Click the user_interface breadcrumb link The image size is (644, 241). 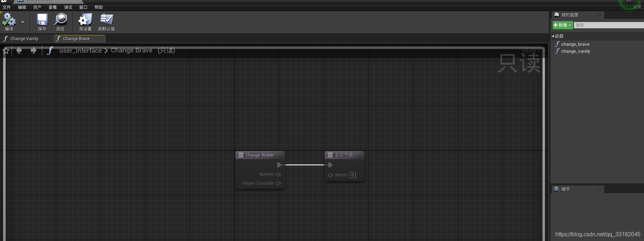tap(81, 51)
